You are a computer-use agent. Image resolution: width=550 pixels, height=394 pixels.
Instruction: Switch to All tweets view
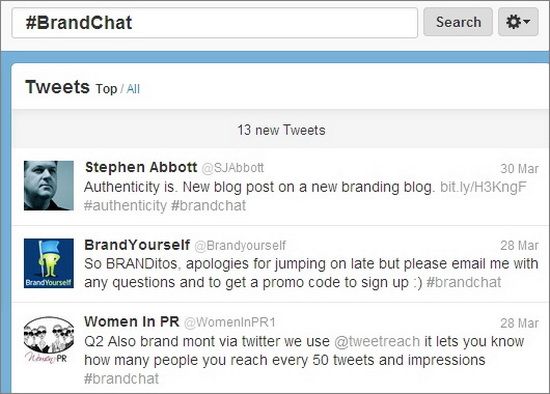pyautogui.click(x=133, y=89)
